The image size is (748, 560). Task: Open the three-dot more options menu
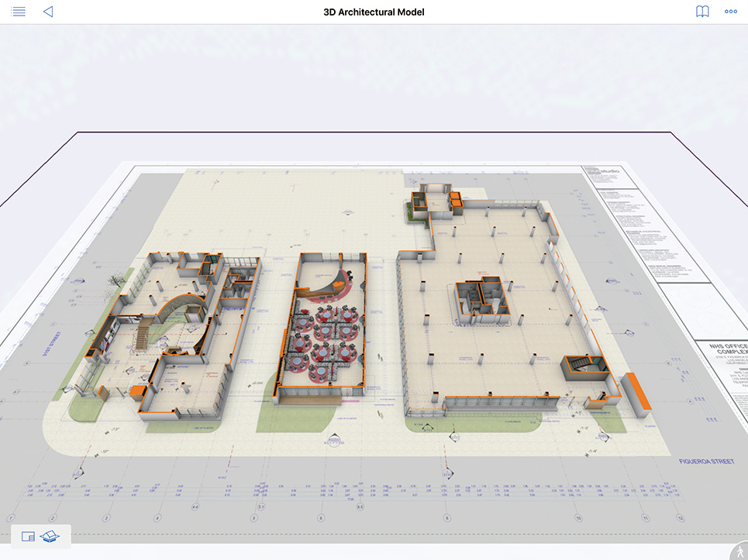(x=731, y=12)
